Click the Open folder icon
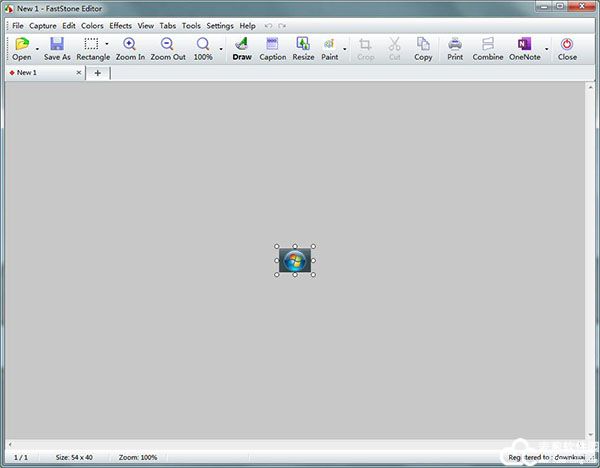Viewport: 600px width, 468px height. [21, 45]
